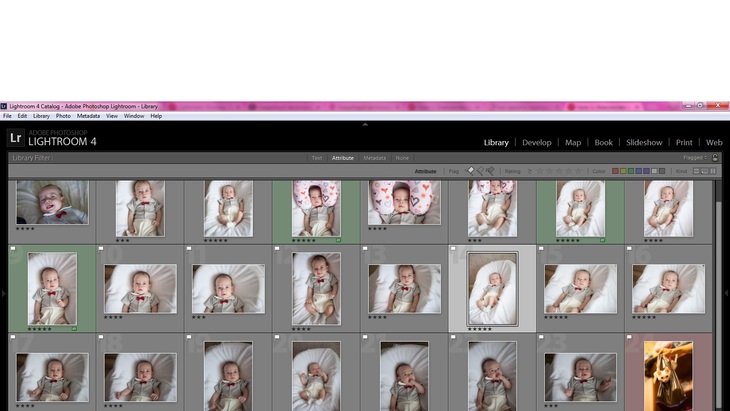Toggle the Attribute filter bar

pyautogui.click(x=343, y=158)
